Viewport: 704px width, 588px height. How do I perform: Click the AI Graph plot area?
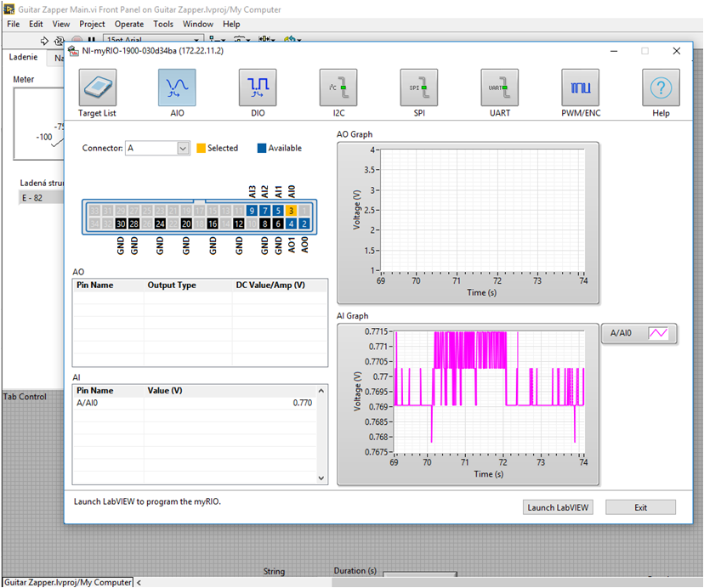coord(490,392)
